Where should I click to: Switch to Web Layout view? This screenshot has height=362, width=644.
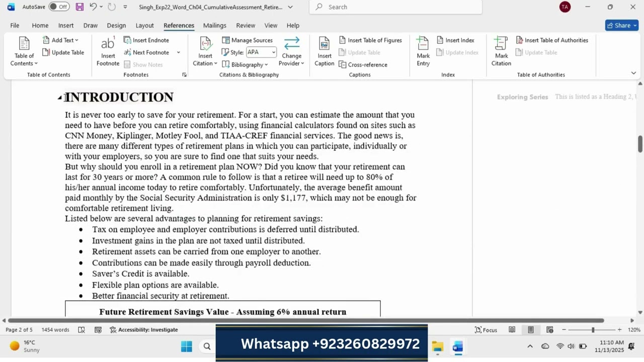point(550,330)
